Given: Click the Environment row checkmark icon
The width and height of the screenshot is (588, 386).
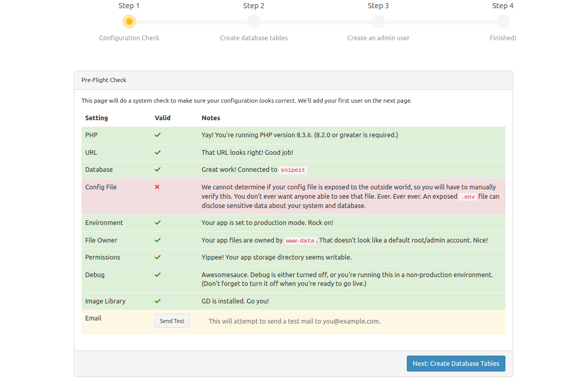Looking at the screenshot, I should [157, 222].
